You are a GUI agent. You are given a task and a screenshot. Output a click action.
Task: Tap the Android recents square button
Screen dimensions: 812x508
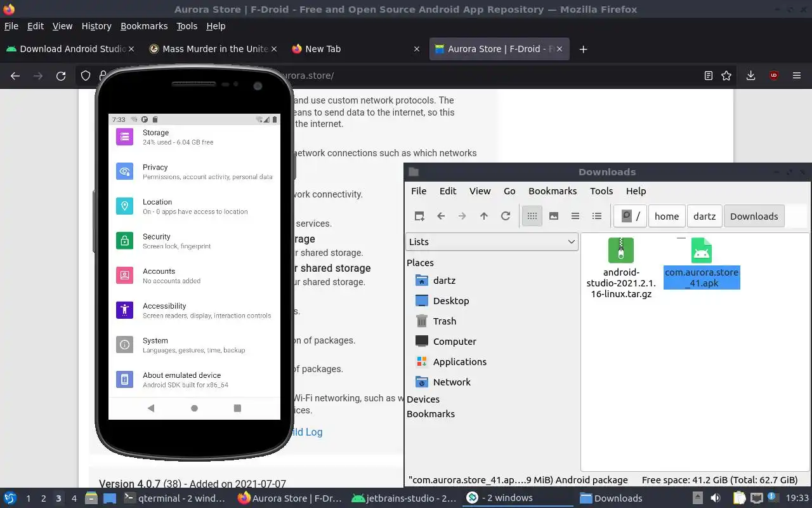(x=237, y=408)
